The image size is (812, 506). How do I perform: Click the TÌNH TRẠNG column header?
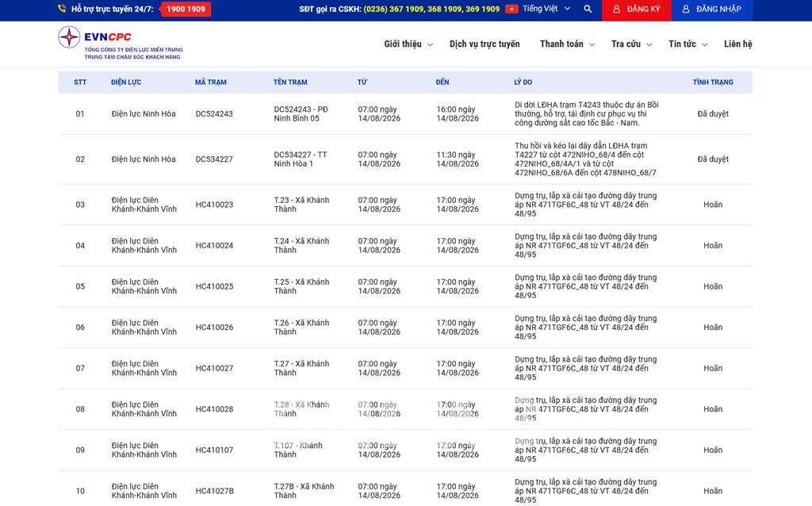click(713, 82)
